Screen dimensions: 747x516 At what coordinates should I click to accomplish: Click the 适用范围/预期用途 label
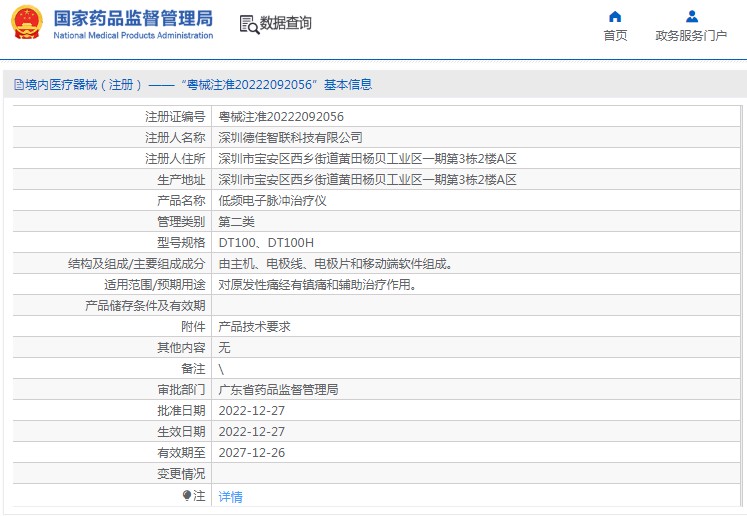tap(154, 284)
